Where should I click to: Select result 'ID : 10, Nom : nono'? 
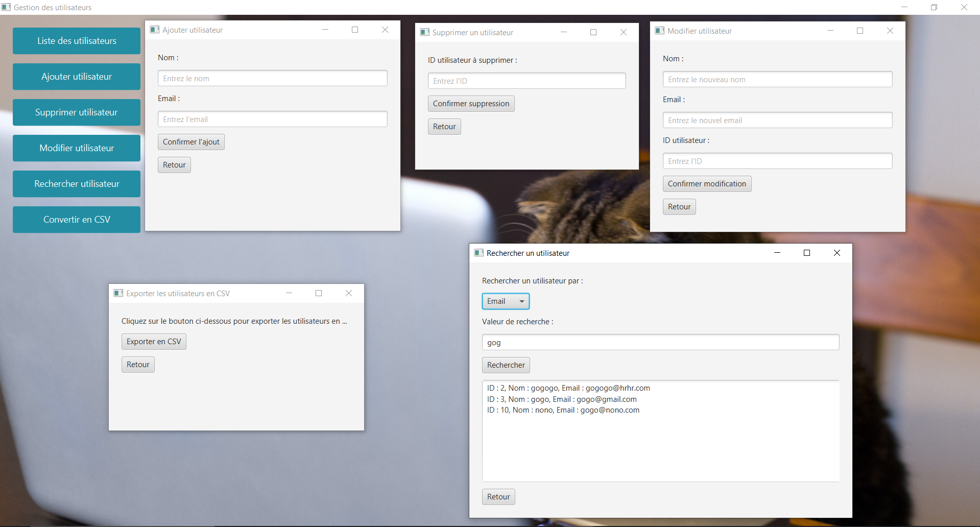pyautogui.click(x=563, y=410)
